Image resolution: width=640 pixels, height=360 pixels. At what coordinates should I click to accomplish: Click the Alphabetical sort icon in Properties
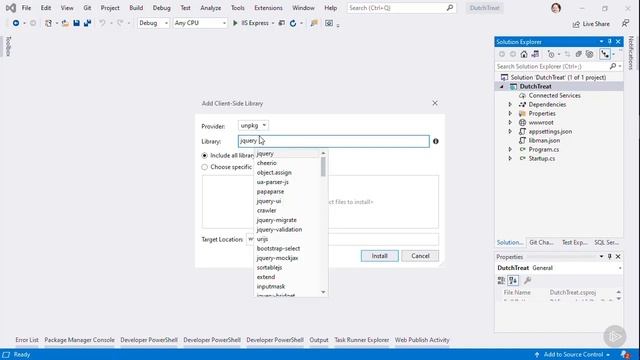pyautogui.click(x=513, y=280)
